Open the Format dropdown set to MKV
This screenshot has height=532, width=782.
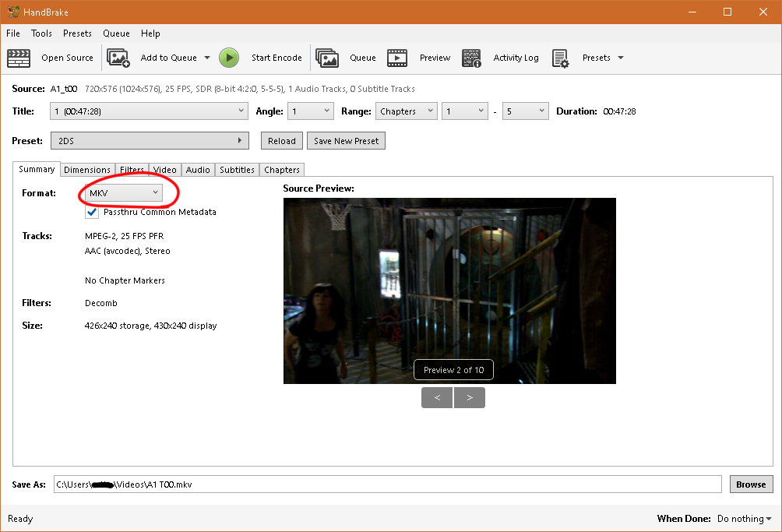click(124, 193)
